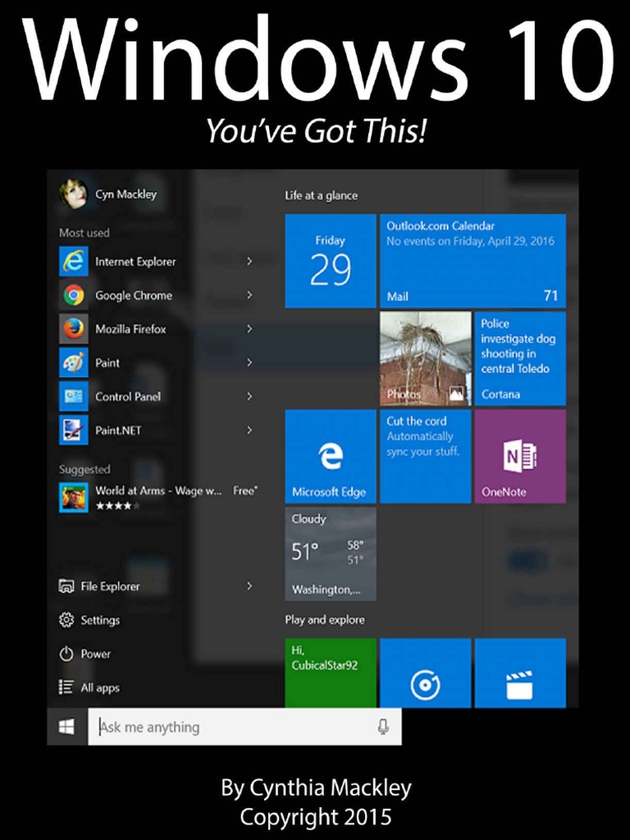Click the 'Free*' price label

245,491
